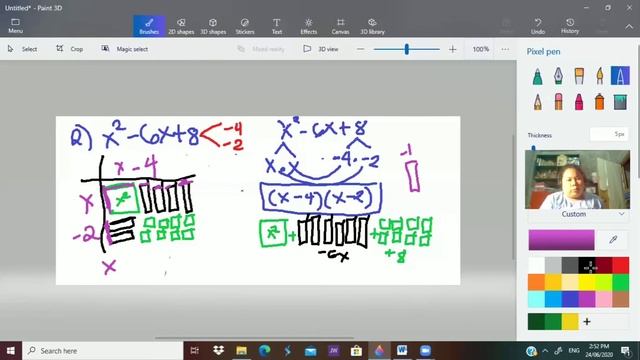Click the zoom in plus button

point(452,49)
